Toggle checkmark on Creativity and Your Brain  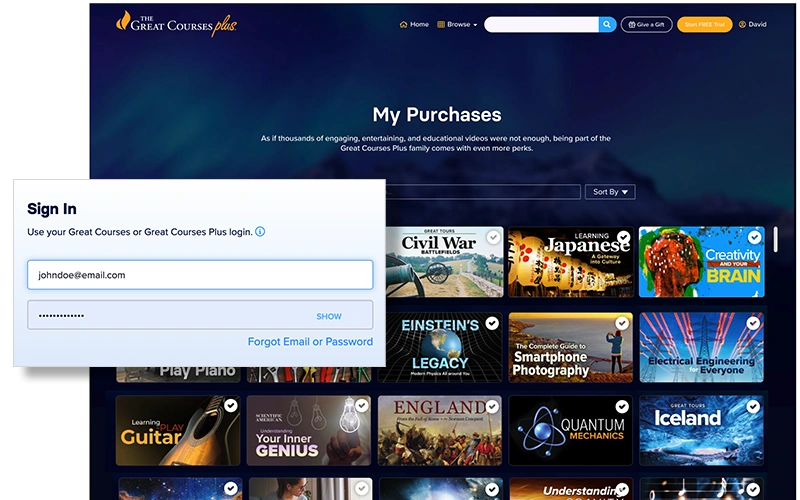click(x=754, y=237)
